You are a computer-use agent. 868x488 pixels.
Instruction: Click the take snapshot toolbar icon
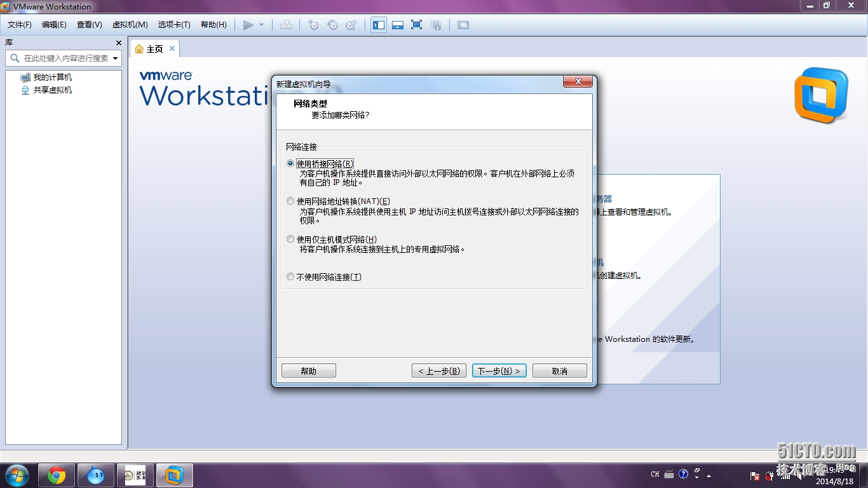click(x=313, y=25)
